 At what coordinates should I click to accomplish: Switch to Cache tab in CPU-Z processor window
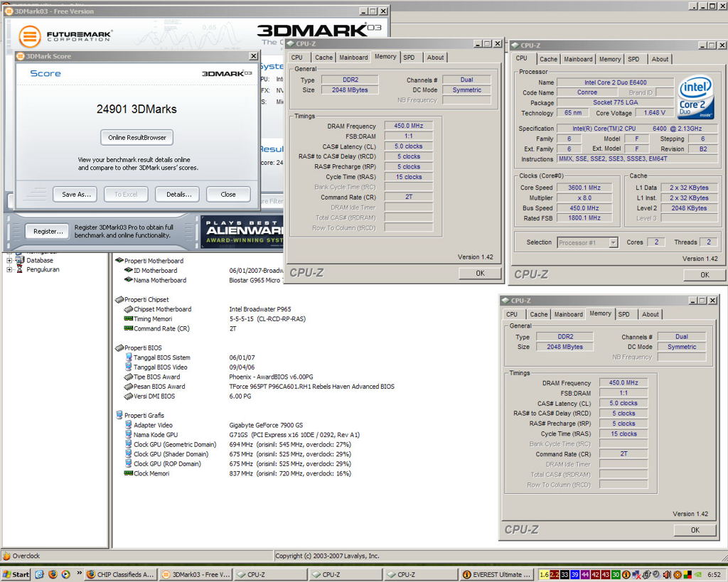pos(548,60)
